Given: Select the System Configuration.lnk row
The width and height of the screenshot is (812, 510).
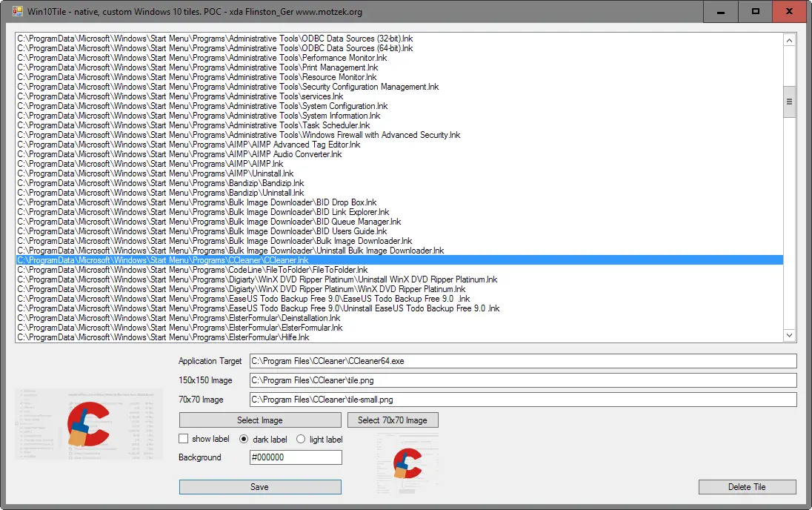Looking at the screenshot, I should click(x=399, y=106).
